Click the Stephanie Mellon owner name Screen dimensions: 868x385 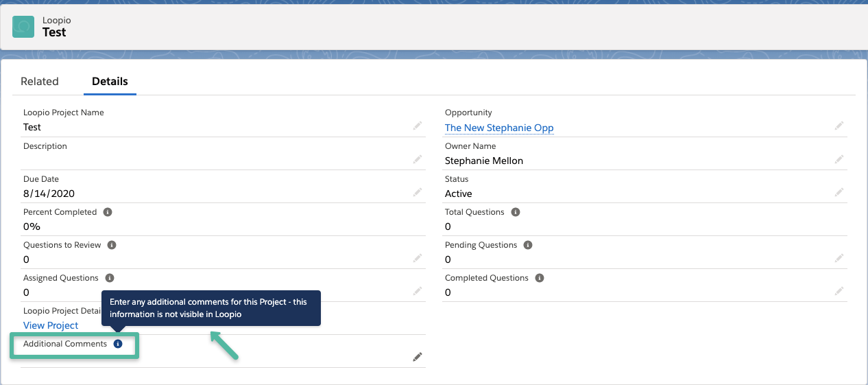[x=484, y=161]
